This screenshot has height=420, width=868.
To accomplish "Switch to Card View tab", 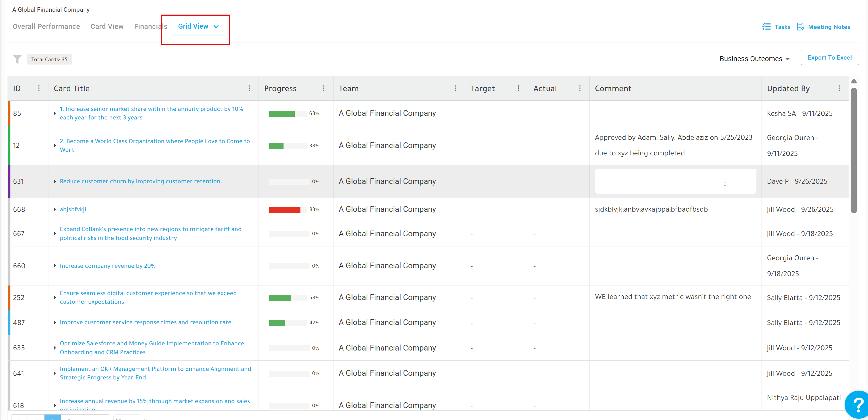I will tap(107, 26).
